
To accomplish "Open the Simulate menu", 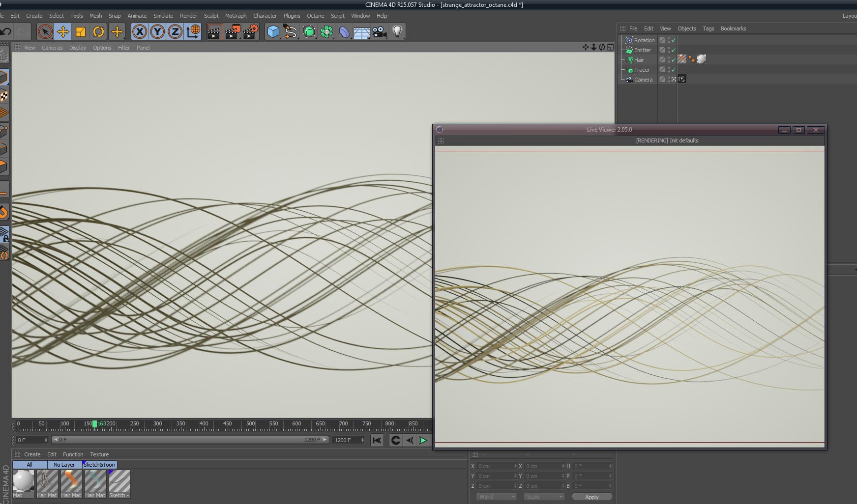I will [x=163, y=16].
